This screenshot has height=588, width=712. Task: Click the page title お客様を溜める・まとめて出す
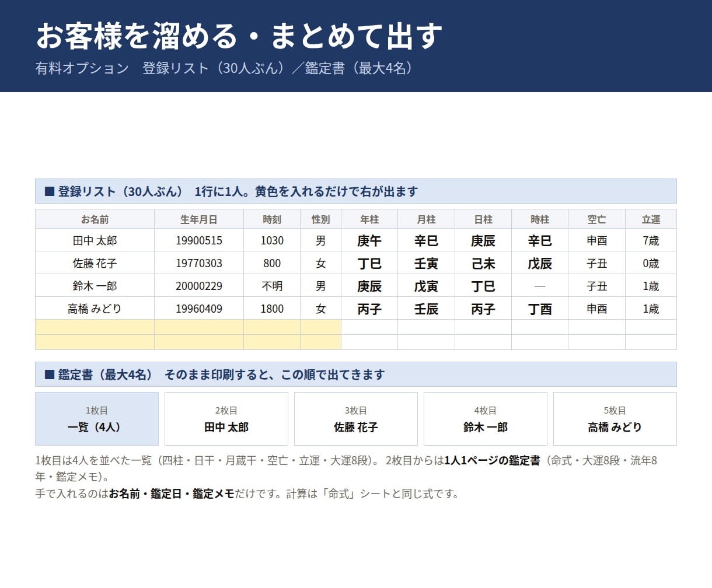click(x=239, y=35)
